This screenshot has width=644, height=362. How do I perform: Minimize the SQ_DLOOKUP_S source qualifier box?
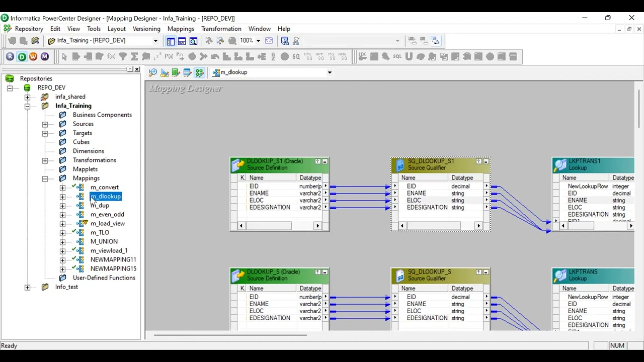tap(486, 273)
